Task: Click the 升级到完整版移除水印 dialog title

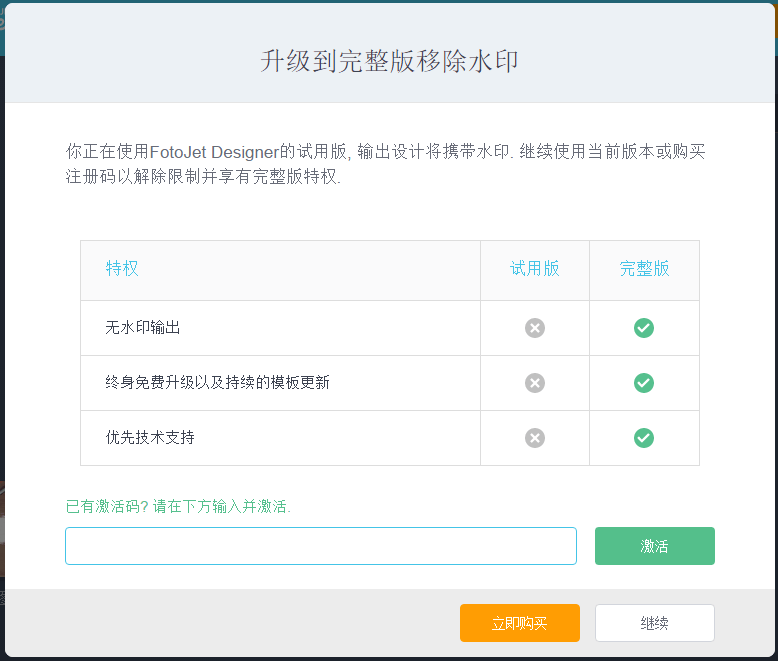Action: (x=389, y=62)
